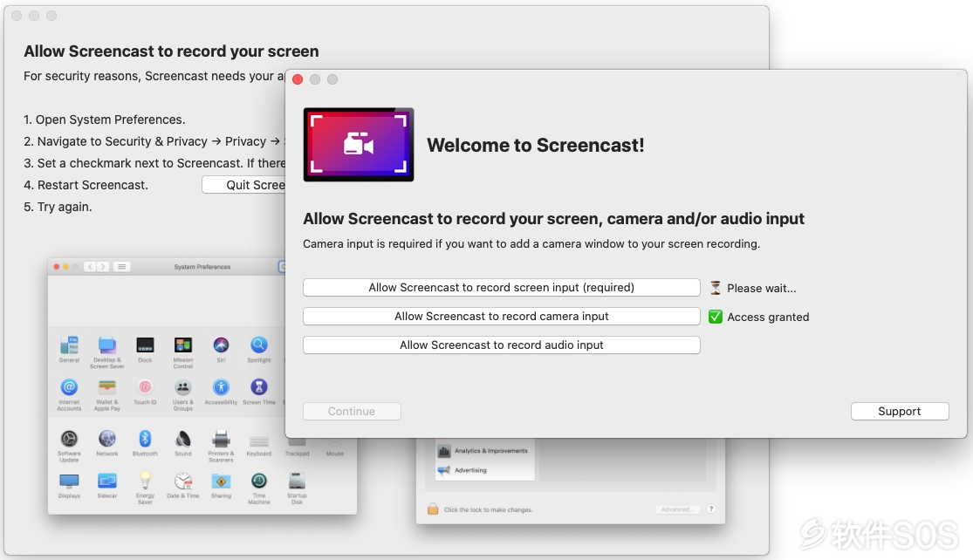Click the Siri icon in System Preferences illustration
This screenshot has height=560, width=973.
(x=221, y=345)
